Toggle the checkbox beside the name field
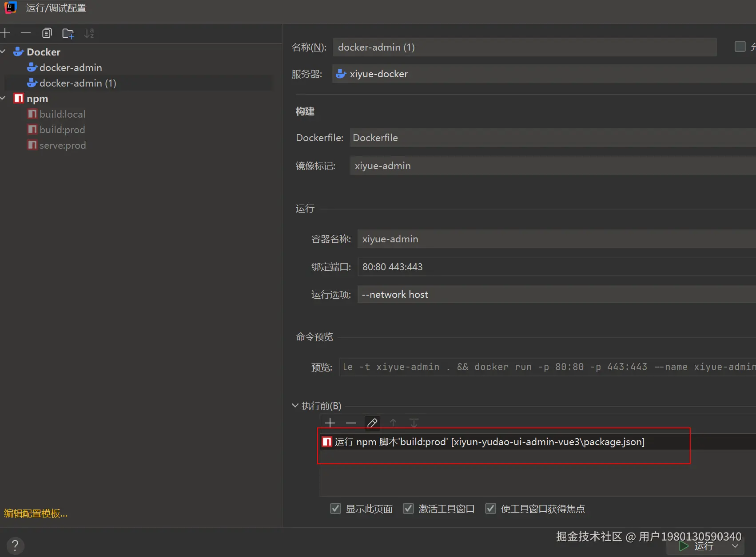 point(740,47)
